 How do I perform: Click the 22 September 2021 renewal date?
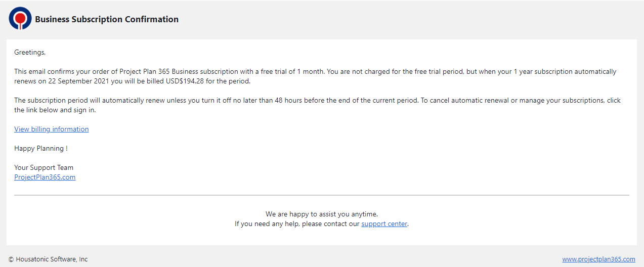(77, 81)
